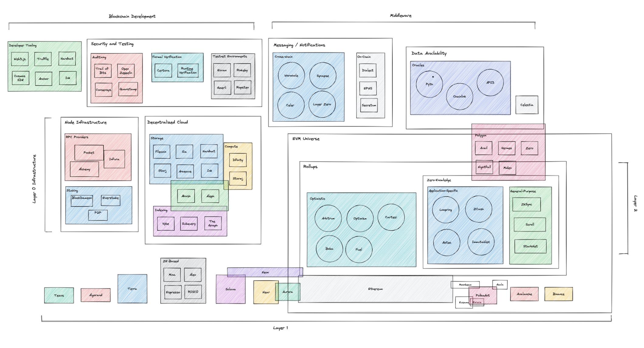Select the Arbitrum circle
Viewport: 644px width, 348px height.
[x=328, y=219]
